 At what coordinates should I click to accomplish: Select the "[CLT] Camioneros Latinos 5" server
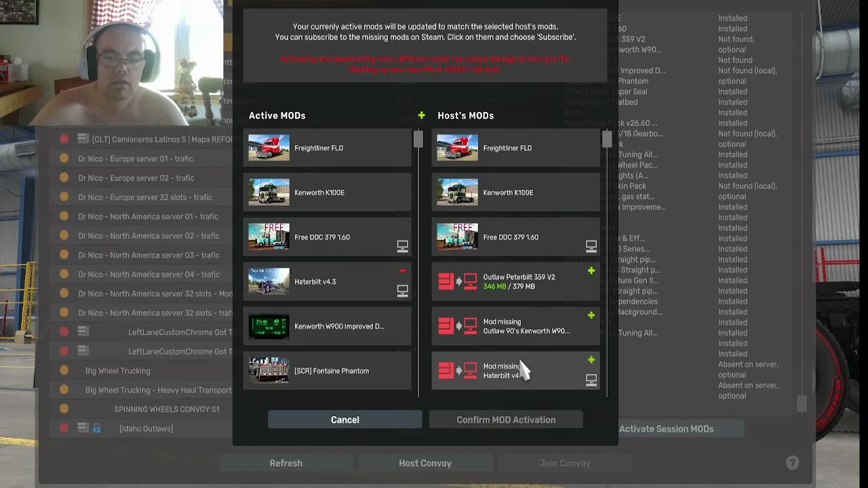click(163, 139)
